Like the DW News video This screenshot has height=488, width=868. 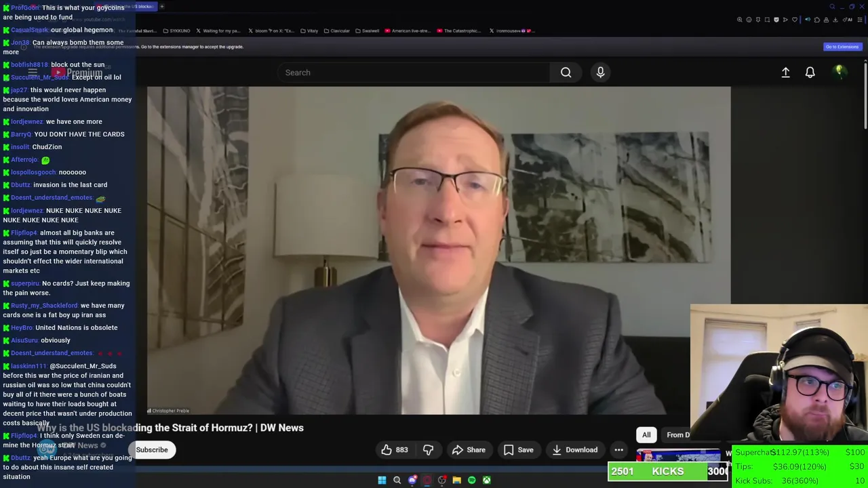point(394,450)
